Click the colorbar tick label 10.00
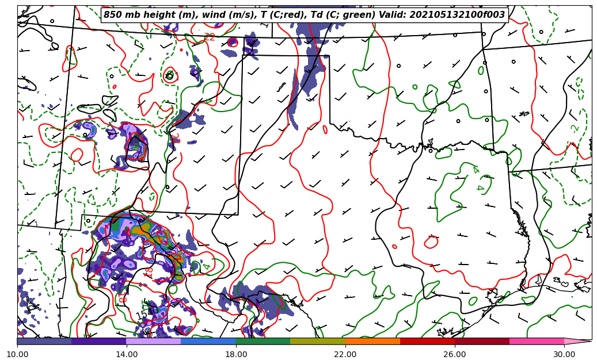The height and width of the screenshot is (364, 597). pyautogui.click(x=17, y=354)
